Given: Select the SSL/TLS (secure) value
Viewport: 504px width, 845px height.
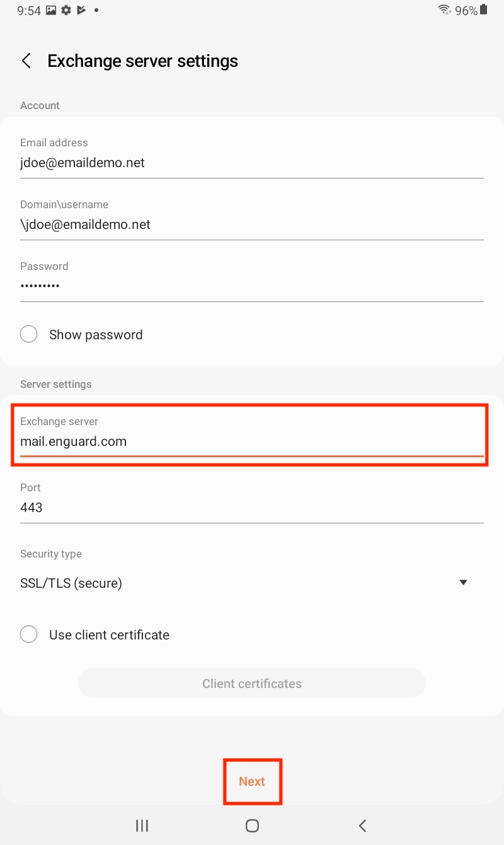Looking at the screenshot, I should tap(71, 583).
